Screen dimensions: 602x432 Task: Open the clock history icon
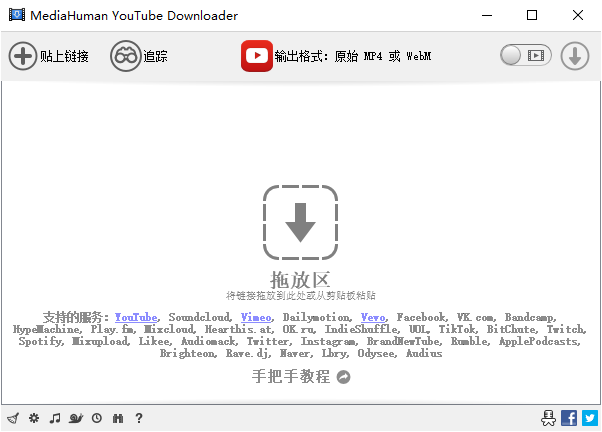point(97,418)
